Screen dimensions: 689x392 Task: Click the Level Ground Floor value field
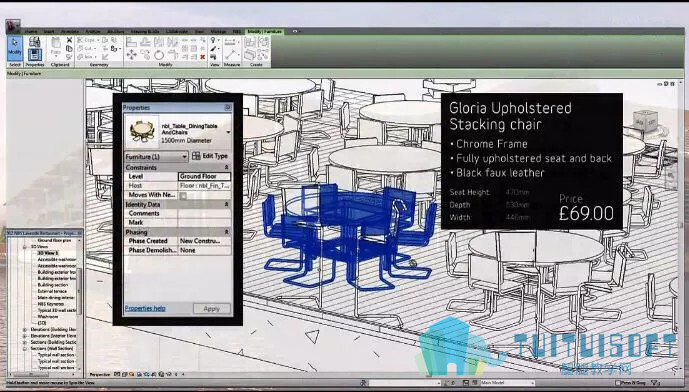(204, 176)
